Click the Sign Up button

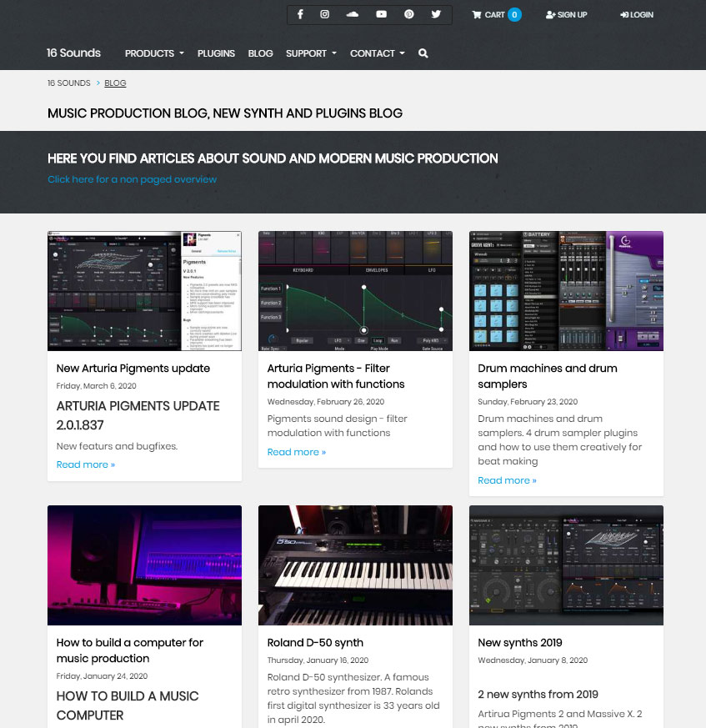coord(567,15)
